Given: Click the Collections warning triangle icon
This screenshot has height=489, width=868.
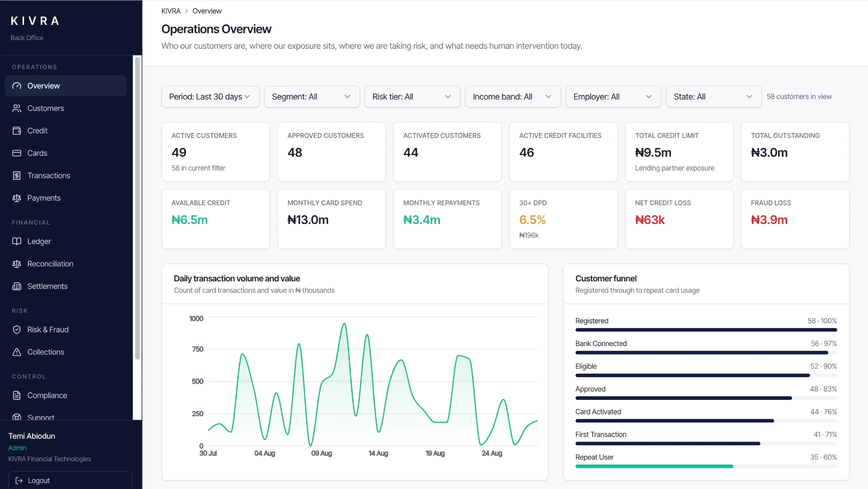Looking at the screenshot, I should [17, 352].
